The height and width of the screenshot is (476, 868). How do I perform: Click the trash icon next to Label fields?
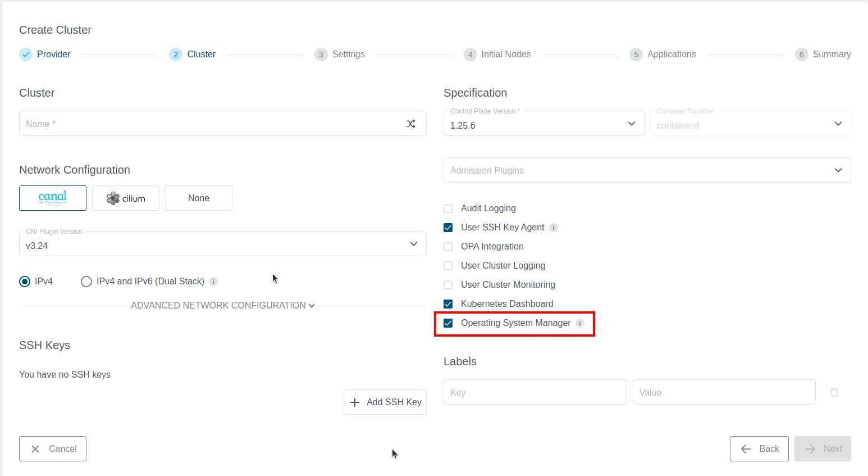tap(834, 392)
